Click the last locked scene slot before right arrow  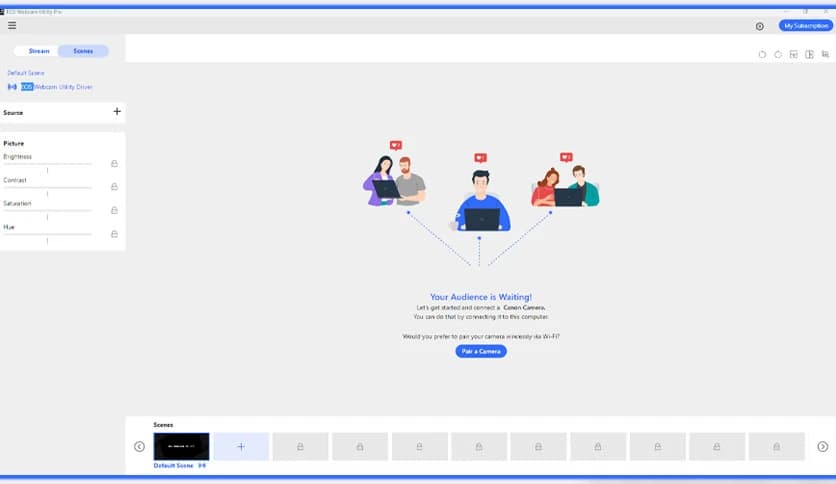tap(777, 446)
